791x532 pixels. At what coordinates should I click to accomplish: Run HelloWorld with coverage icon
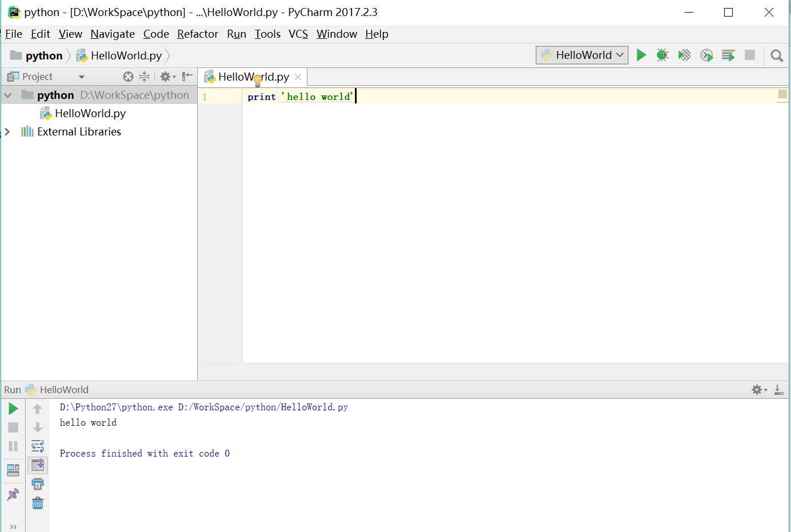[684, 55]
